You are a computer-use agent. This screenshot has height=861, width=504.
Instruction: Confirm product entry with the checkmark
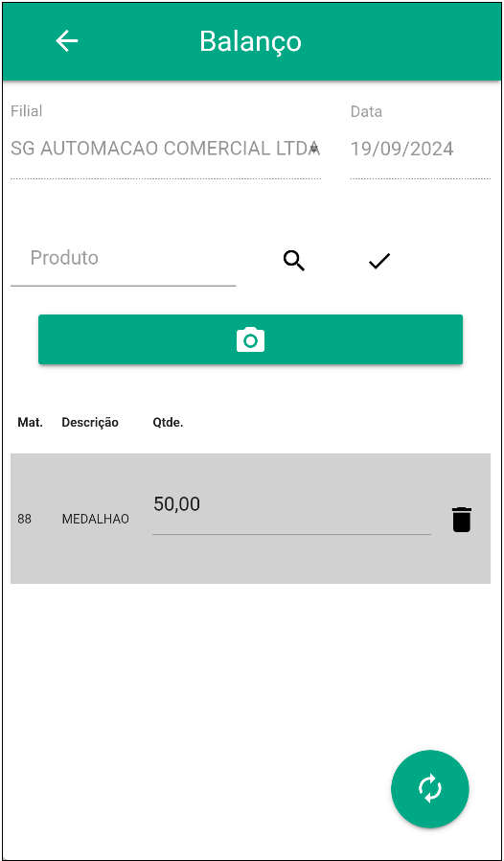379,261
